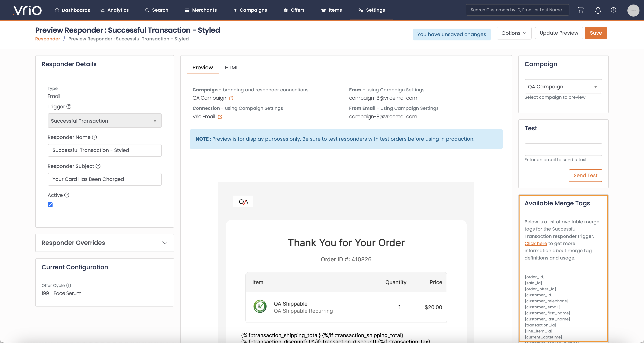Select the Preview tab

point(202,68)
